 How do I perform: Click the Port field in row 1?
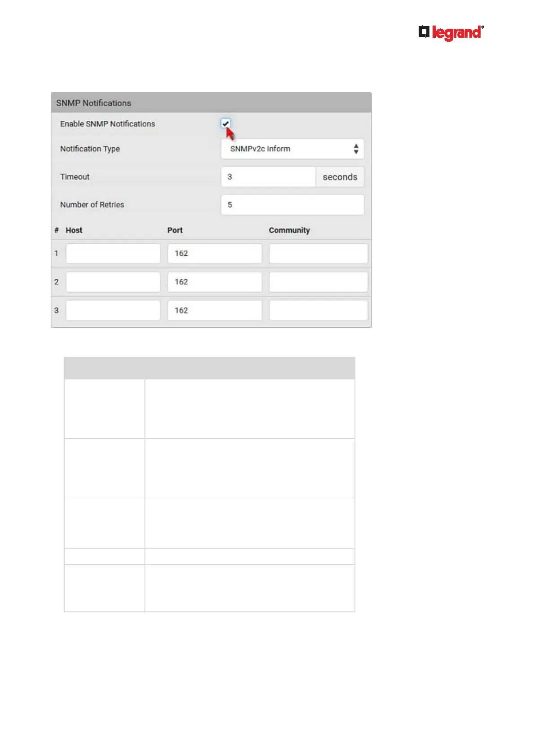(x=214, y=254)
